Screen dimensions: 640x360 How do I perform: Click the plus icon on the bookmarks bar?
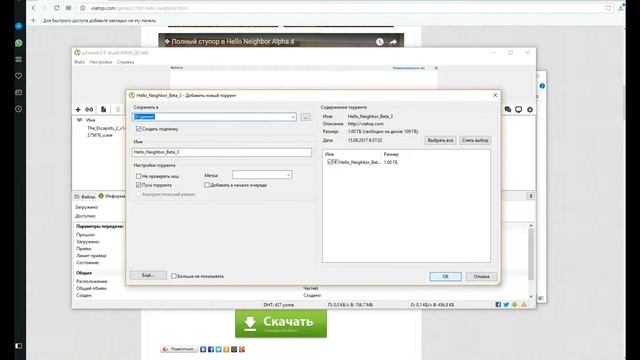(x=33, y=20)
